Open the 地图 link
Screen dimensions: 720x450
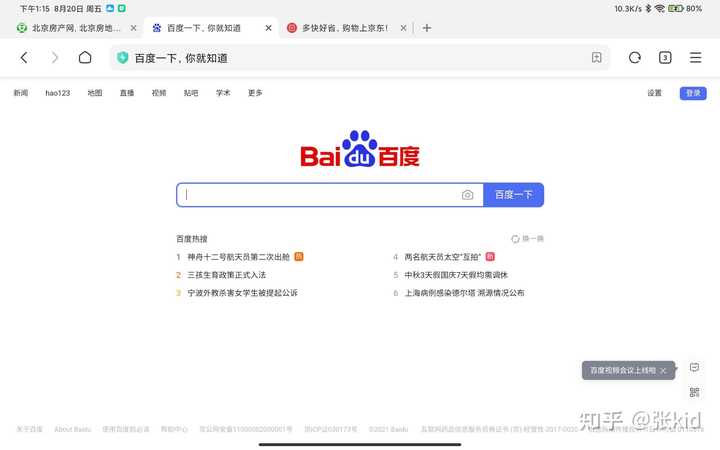click(x=95, y=93)
